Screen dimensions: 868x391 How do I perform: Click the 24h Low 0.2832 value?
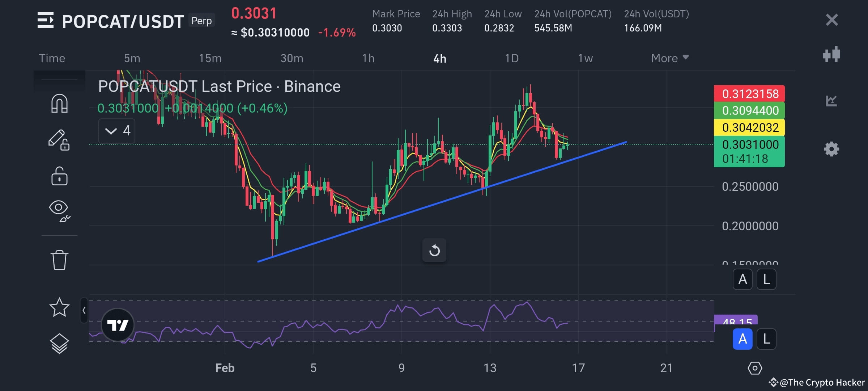pos(499,28)
